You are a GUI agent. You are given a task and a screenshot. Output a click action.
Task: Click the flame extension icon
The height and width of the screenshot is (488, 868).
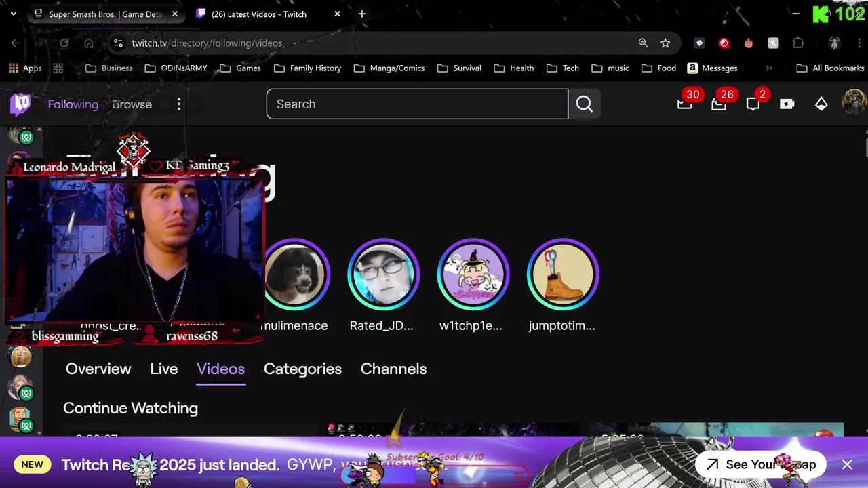[749, 43]
